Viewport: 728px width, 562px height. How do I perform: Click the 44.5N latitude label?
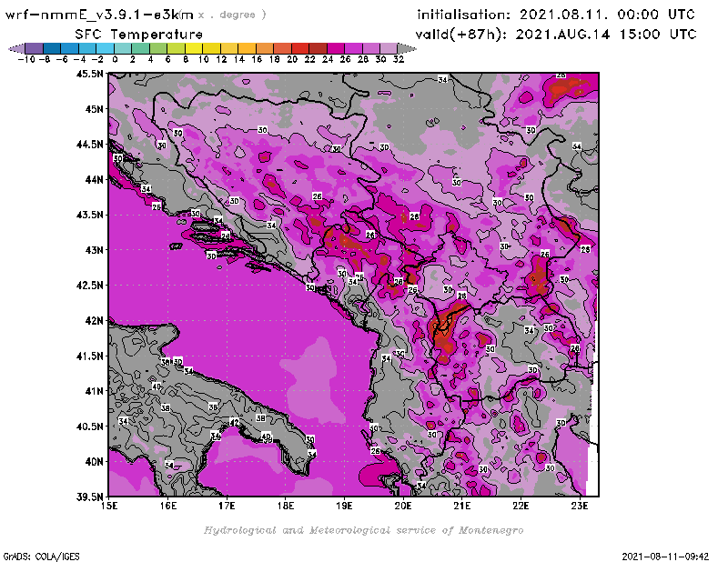coord(89,144)
